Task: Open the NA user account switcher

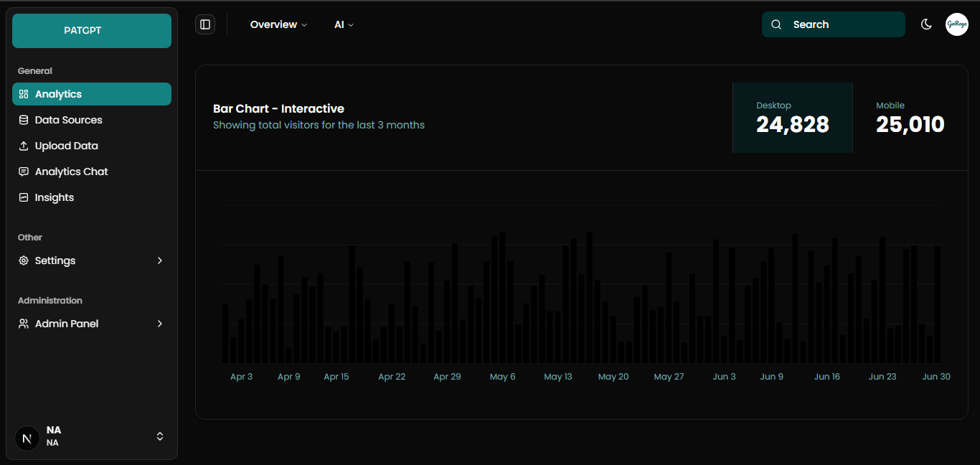Action: tap(92, 436)
